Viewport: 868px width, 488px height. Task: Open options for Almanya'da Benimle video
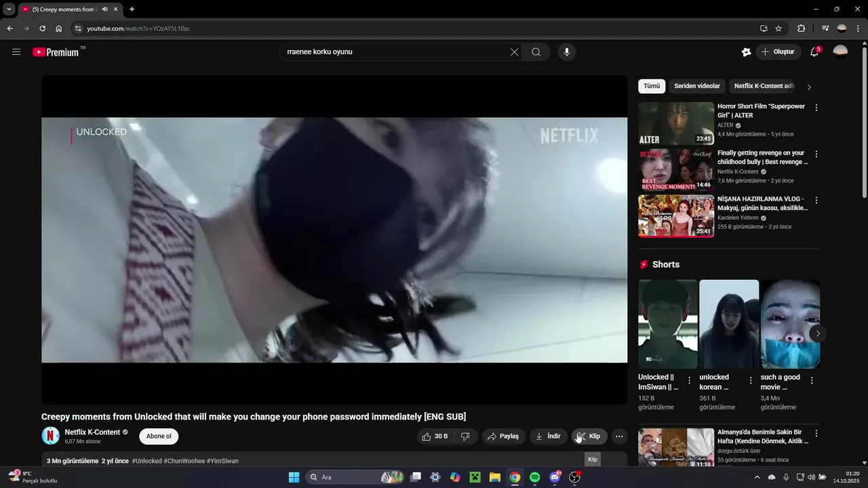816,433
